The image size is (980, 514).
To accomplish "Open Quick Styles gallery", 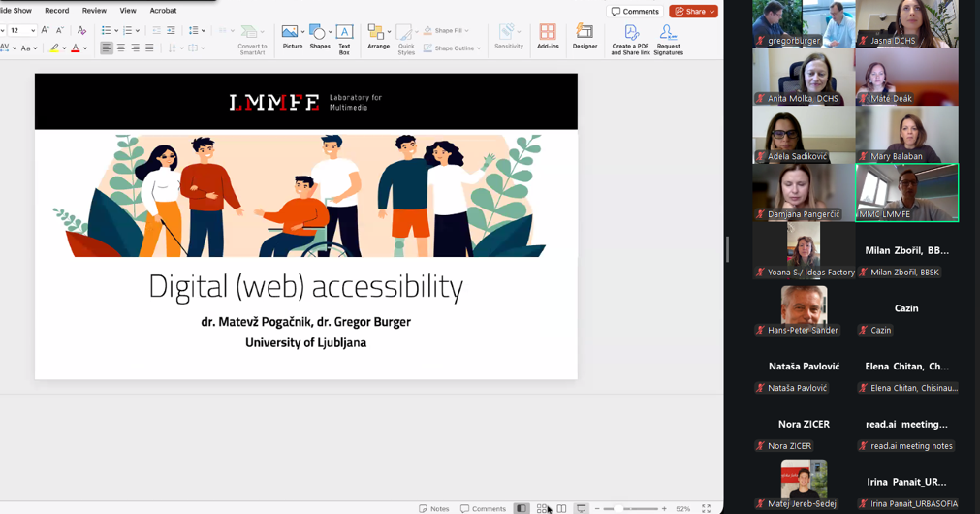I will (406, 40).
